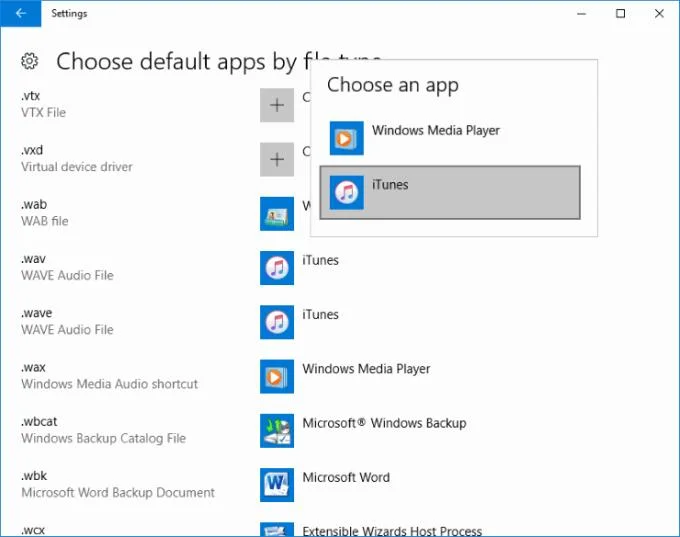Screen dimensions: 680x537
Task: Choose a default for .vtx plus button
Action: click(277, 105)
